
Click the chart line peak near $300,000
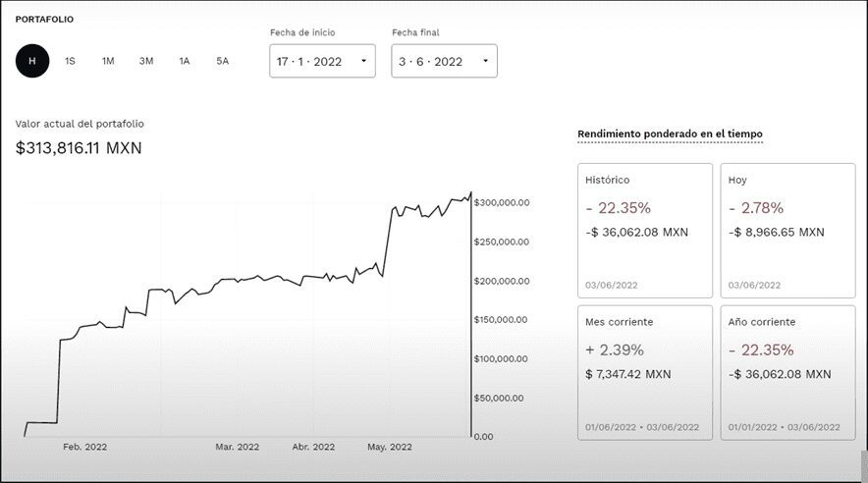[x=470, y=193]
